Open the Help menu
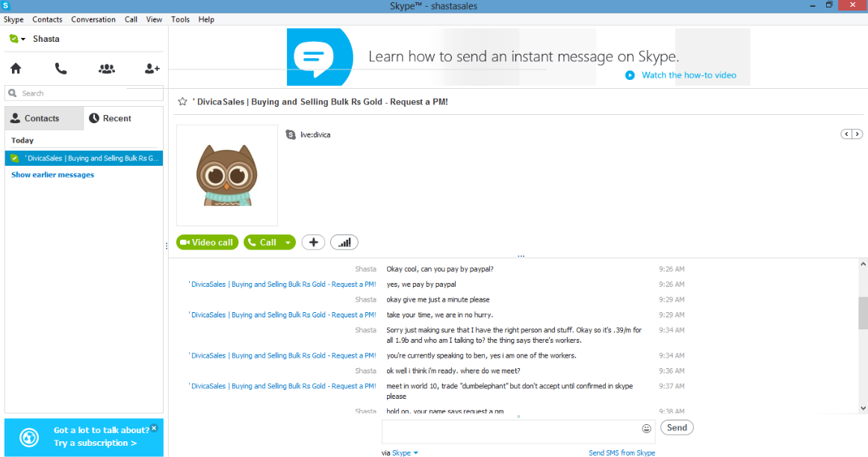Image resolution: width=868 pixels, height=457 pixels. point(206,19)
